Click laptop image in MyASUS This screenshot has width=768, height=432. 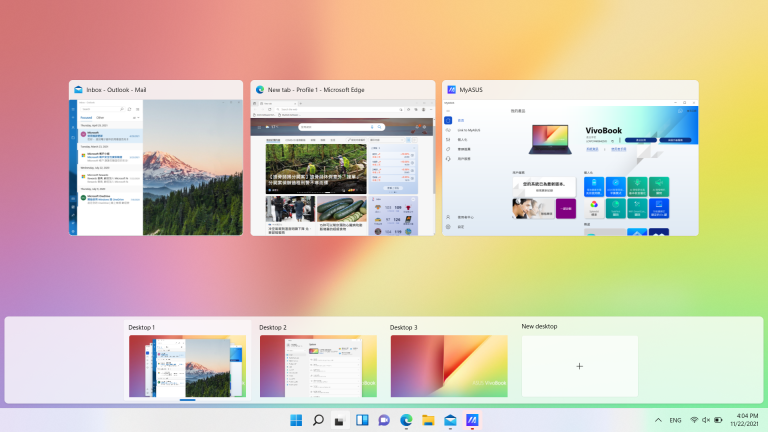coord(550,140)
